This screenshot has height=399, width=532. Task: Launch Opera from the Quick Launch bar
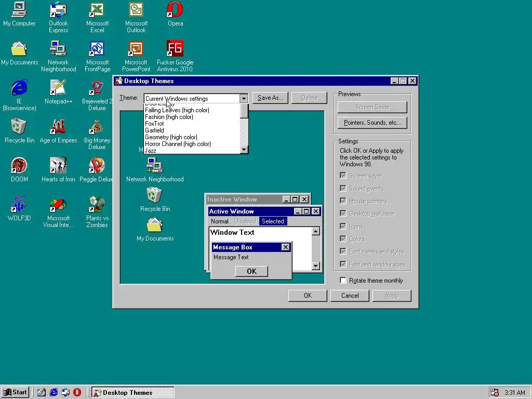coord(77,392)
